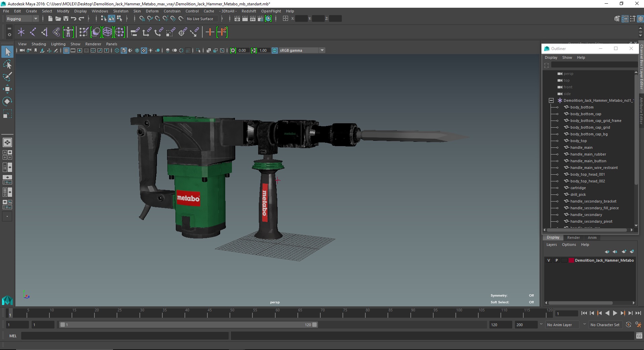Open the shelf tab selector icon
Image resolution: width=644 pixels, height=350 pixels.
pyautogui.click(x=9, y=28)
